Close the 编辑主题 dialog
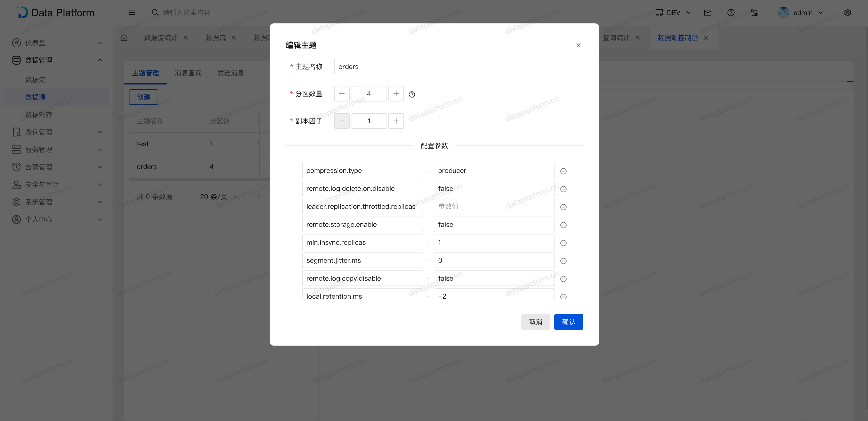 point(578,45)
